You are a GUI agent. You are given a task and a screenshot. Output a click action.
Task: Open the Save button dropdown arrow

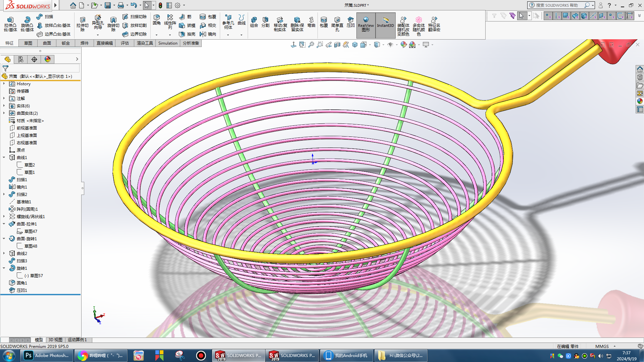click(114, 5)
